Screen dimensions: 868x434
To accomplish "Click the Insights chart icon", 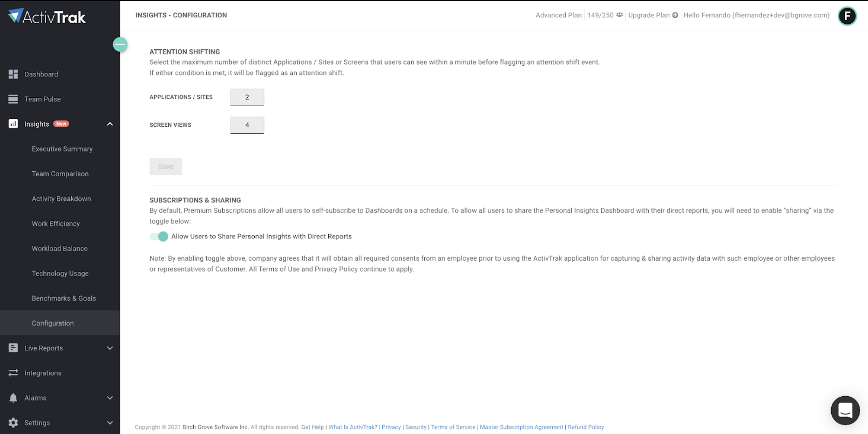I will pyautogui.click(x=13, y=124).
